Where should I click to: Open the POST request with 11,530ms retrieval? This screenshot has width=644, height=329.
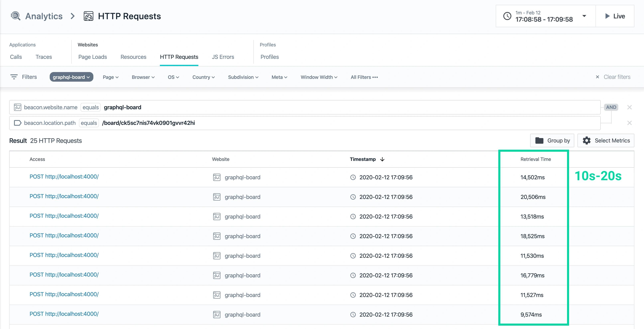(x=64, y=255)
